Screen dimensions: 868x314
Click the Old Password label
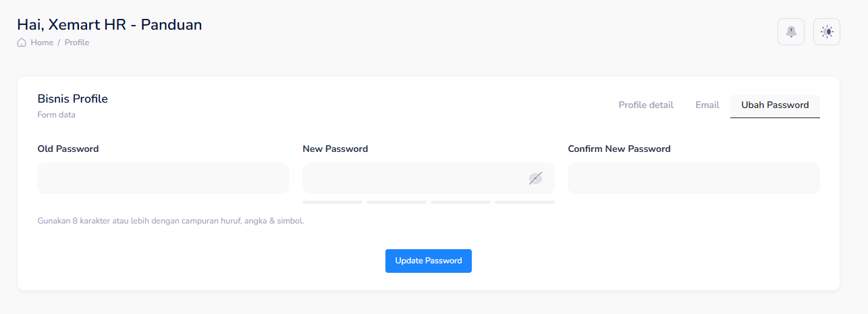(x=68, y=149)
